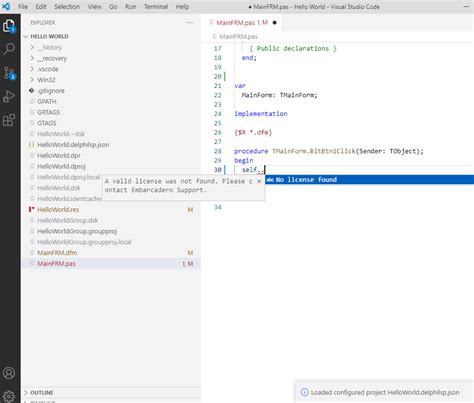Click the info icon in notification

point(304,392)
